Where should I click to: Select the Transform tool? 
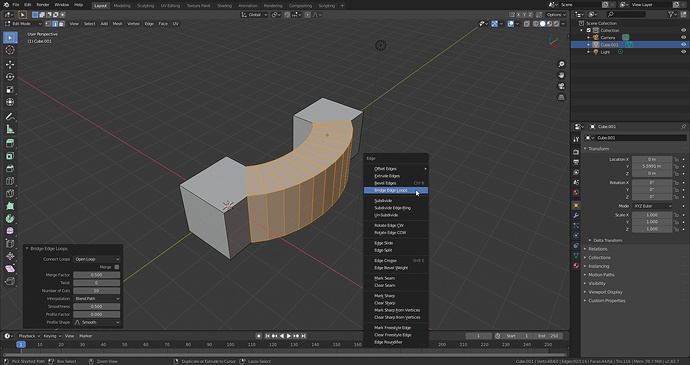10,102
